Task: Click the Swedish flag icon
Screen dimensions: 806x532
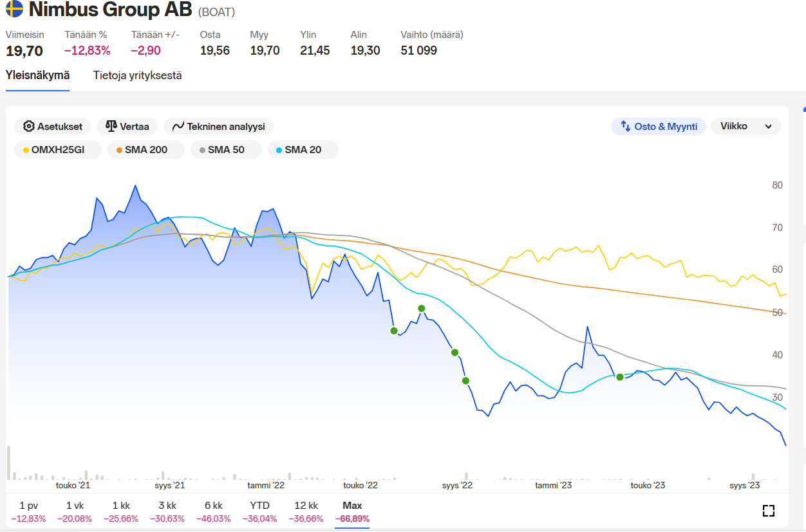Action: point(14,10)
